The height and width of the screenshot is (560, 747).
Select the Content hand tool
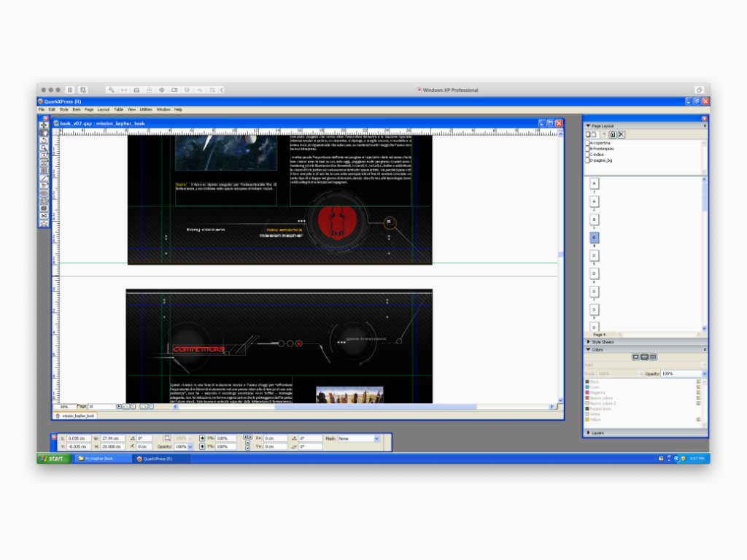tap(44, 133)
